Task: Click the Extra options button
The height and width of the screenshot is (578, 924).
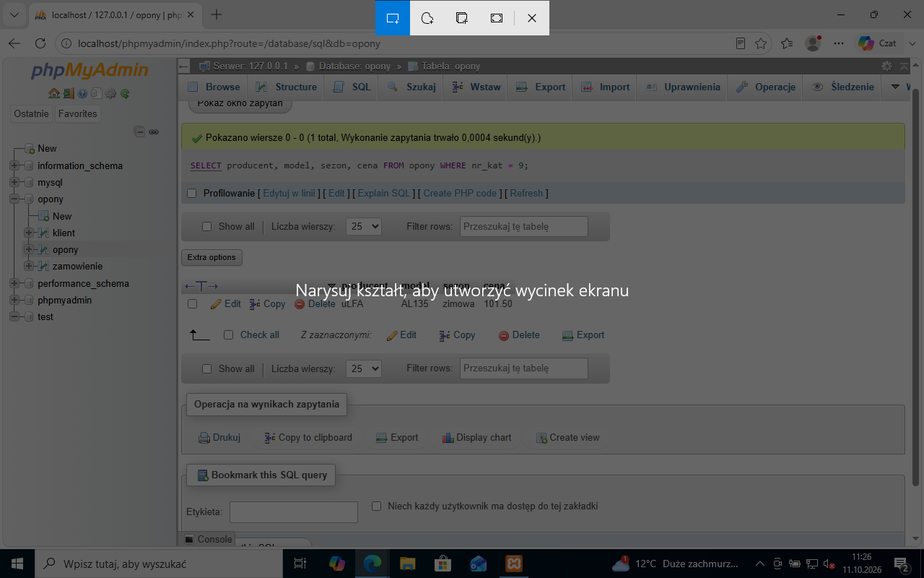Action: point(212,257)
